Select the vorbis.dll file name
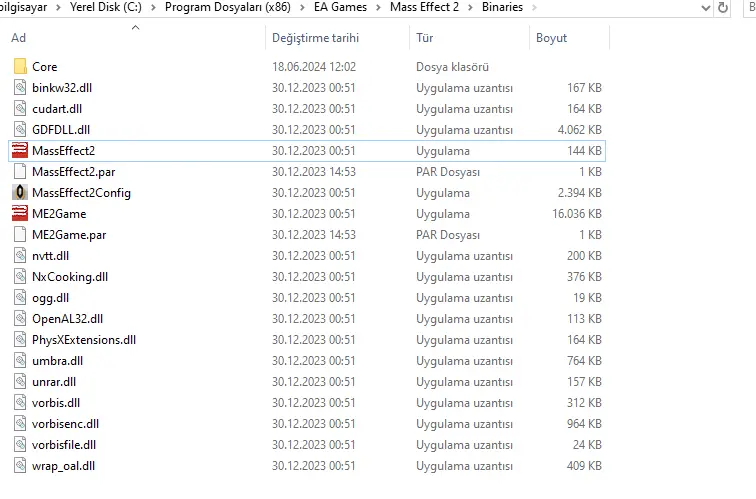This screenshot has width=756, height=499. point(56,403)
